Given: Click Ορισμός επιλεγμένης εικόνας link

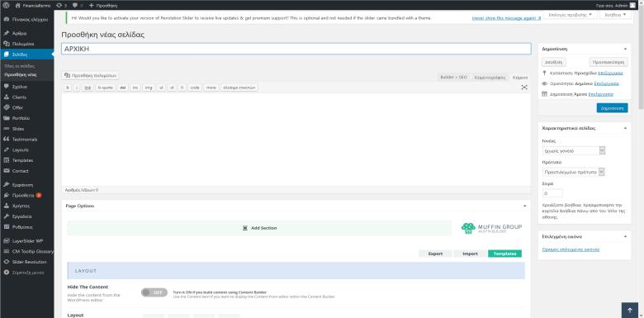Looking at the screenshot, I should coord(571,249).
